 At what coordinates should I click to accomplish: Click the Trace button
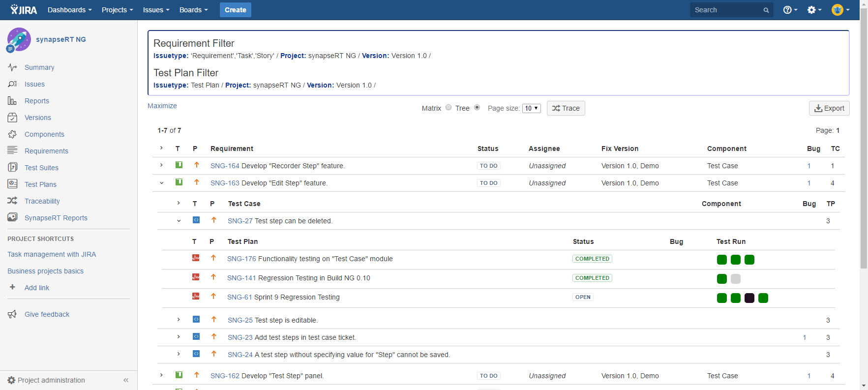point(566,108)
